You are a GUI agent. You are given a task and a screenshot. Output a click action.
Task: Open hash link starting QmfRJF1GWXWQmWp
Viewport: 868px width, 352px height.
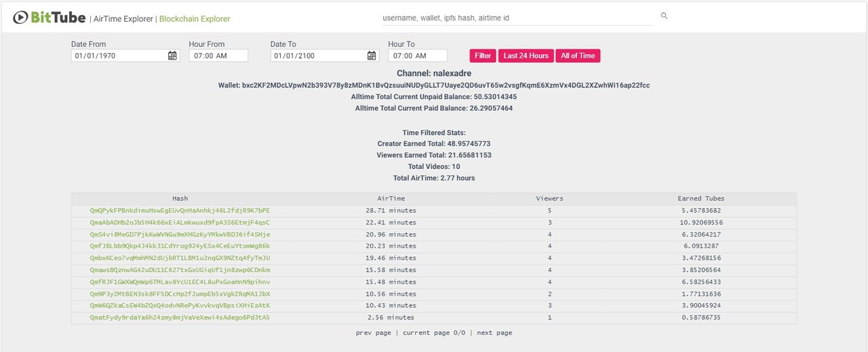click(180, 281)
